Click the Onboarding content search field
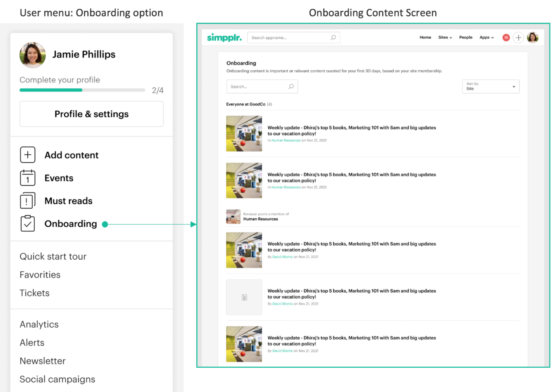The height and width of the screenshot is (392, 559). [x=258, y=87]
